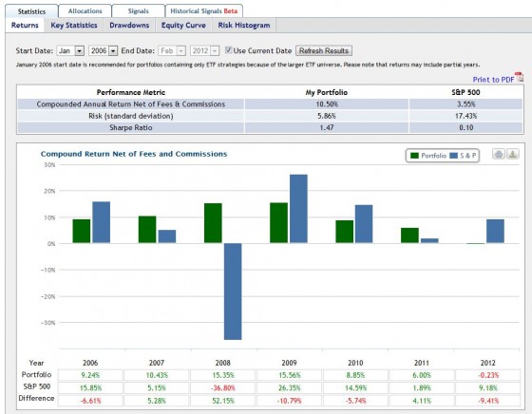Image resolution: width=532 pixels, height=414 pixels.
Task: Click the 0.10 S&P Sharpe Ratio value
Action: pos(465,128)
